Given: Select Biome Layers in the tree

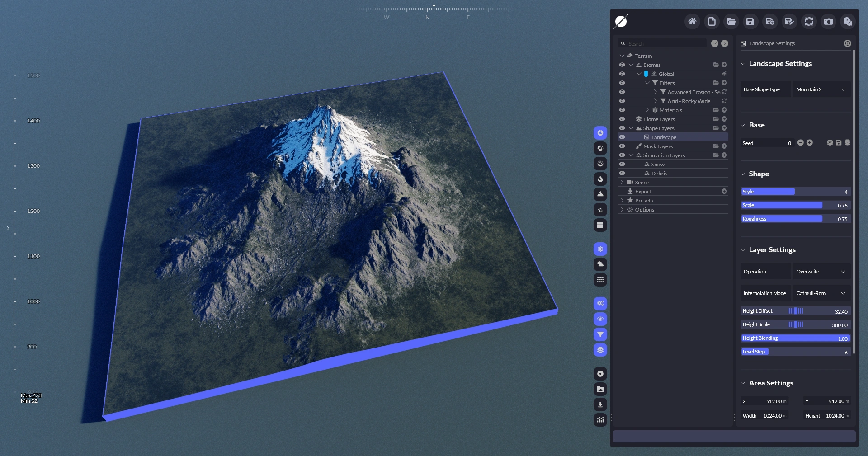Looking at the screenshot, I should pyautogui.click(x=659, y=119).
